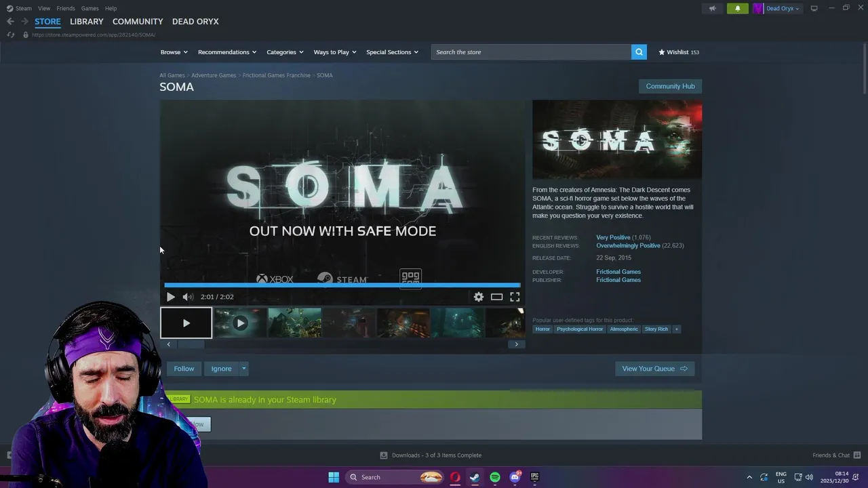The height and width of the screenshot is (488, 868).
Task: Open the green notifications bell
Action: pyautogui.click(x=738, y=8)
